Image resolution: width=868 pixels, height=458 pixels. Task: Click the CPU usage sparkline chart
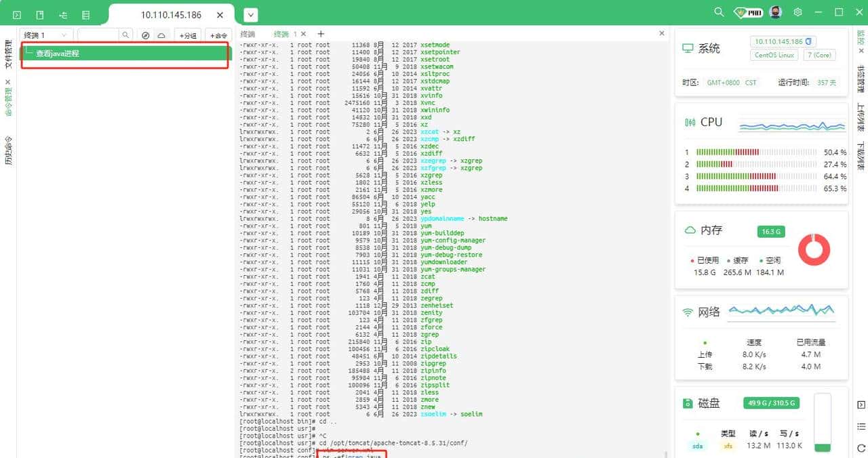pos(791,125)
